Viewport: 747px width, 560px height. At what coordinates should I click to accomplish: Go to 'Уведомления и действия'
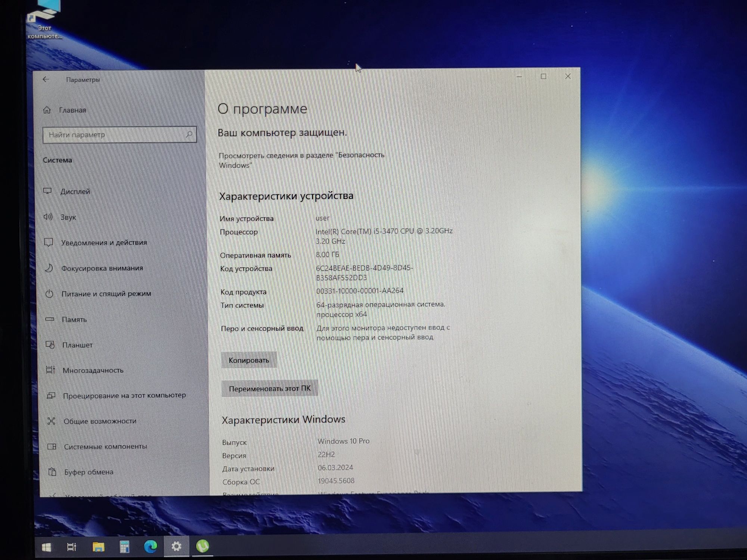[104, 242]
